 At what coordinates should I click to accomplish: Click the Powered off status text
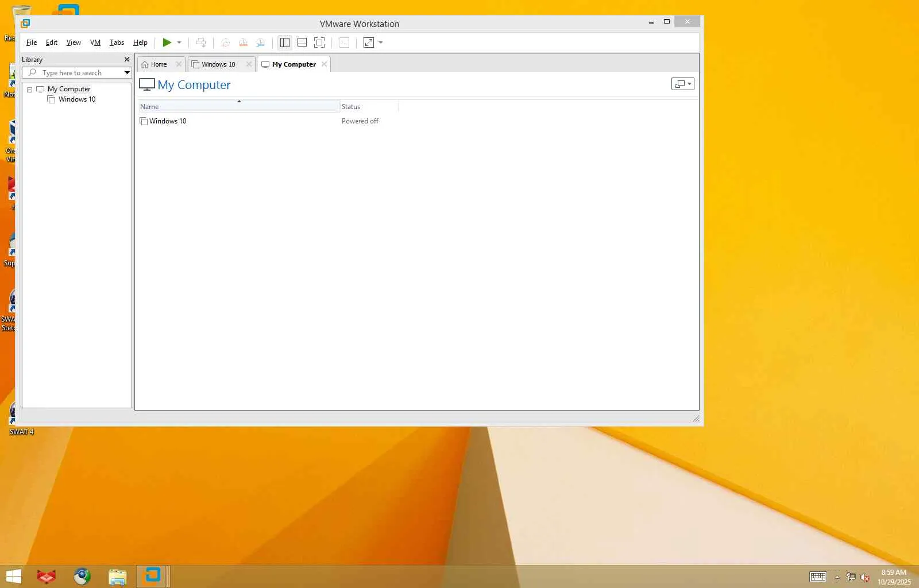(x=360, y=121)
